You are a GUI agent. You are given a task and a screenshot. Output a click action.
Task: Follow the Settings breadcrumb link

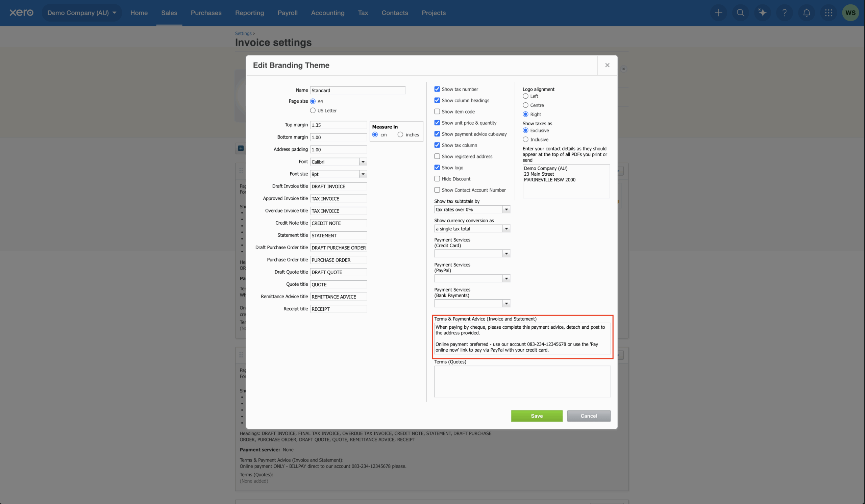[x=243, y=33]
